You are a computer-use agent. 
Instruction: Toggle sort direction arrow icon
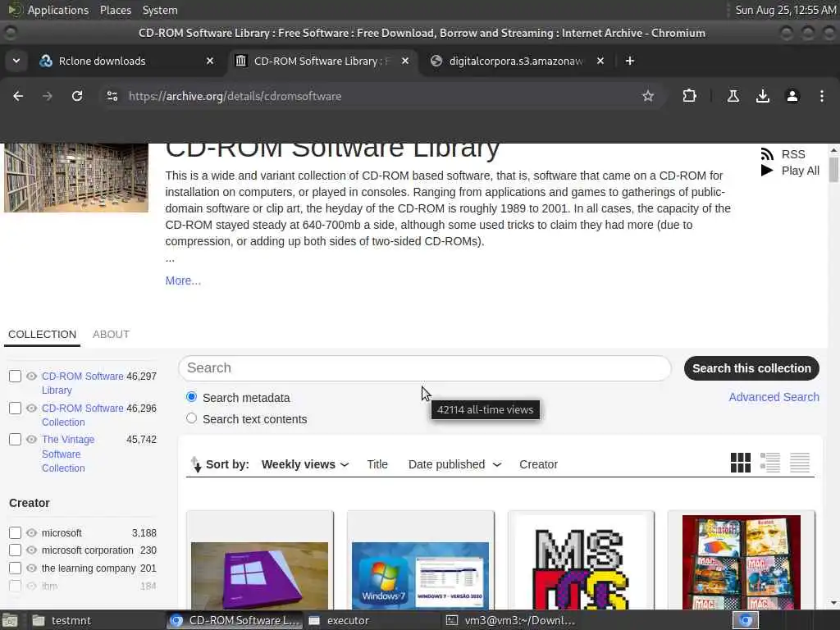196,464
